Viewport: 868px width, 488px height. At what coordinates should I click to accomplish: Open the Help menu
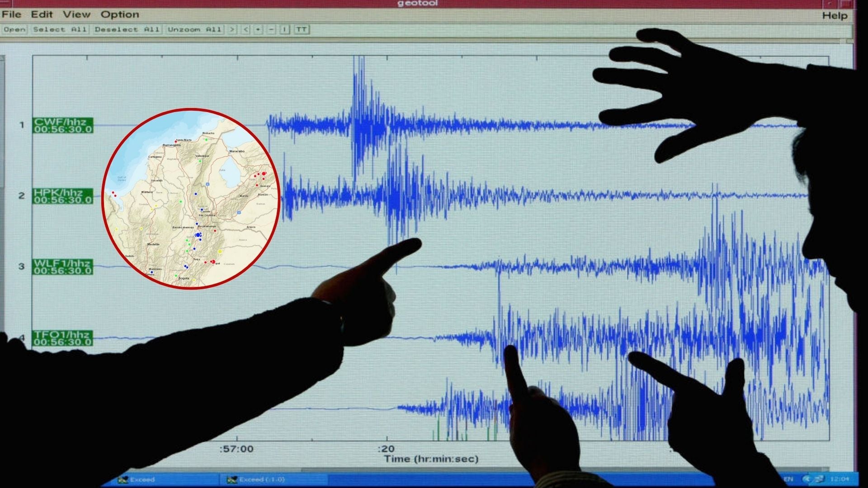click(x=835, y=15)
